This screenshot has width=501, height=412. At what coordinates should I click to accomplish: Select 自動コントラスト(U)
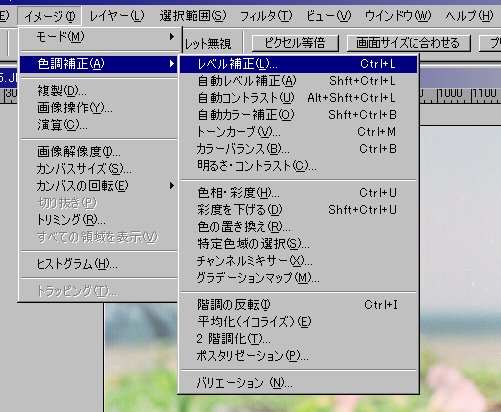[298, 98]
